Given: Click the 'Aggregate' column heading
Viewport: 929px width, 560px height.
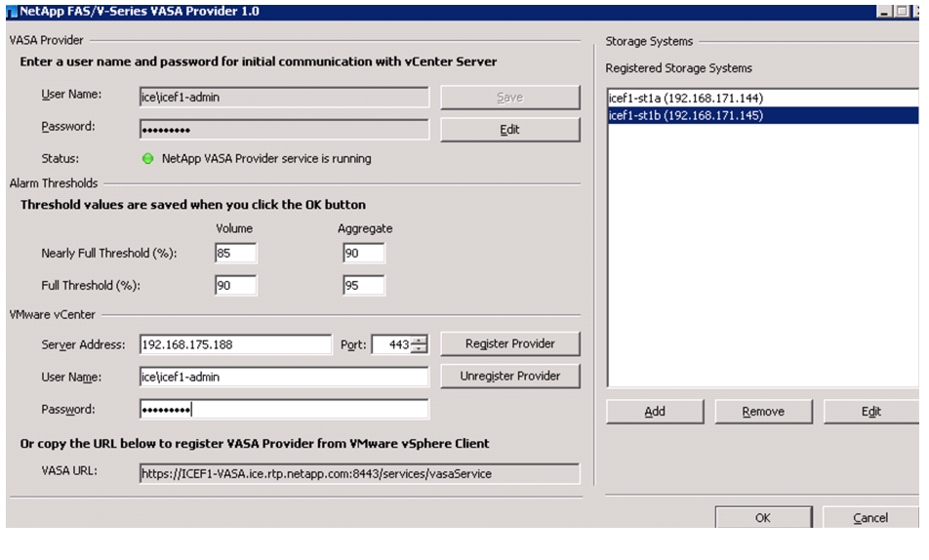Looking at the screenshot, I should pos(365,228).
